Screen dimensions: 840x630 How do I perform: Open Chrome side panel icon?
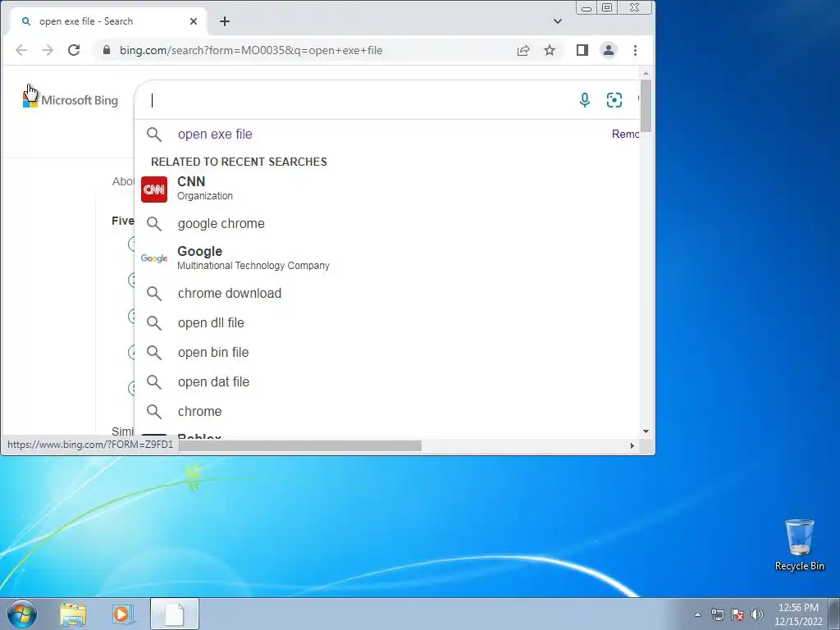pyautogui.click(x=582, y=50)
